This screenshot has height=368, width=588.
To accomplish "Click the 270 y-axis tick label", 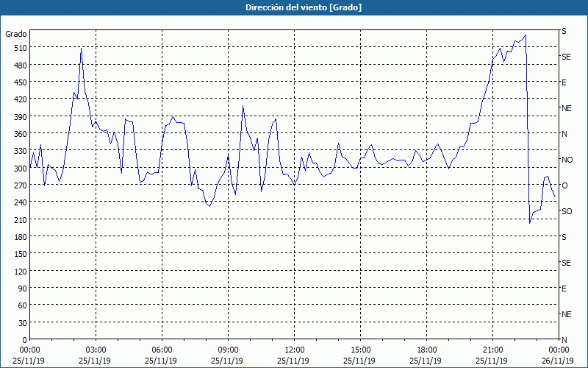I will click(21, 185).
